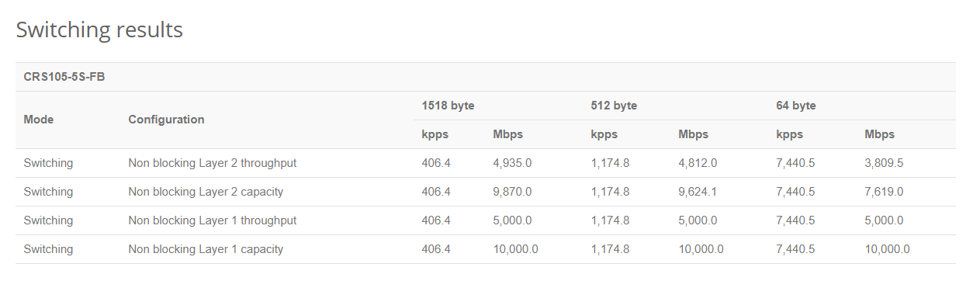The height and width of the screenshot is (288, 980).
Task: Select the Non blocking Layer 2 capacity row
Action: (486, 192)
